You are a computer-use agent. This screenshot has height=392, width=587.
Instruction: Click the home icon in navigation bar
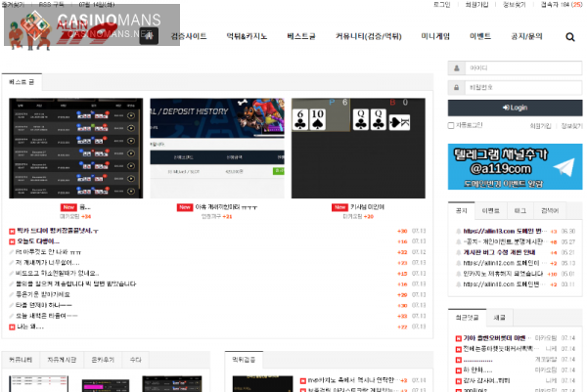click(148, 37)
